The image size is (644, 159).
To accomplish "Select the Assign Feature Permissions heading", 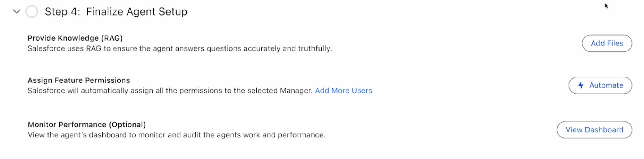I will coord(79,80).
